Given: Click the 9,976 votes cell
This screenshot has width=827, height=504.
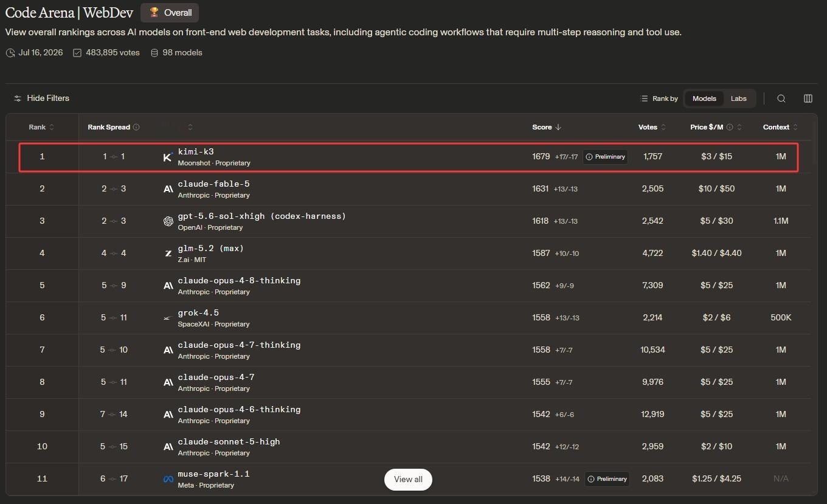Looking at the screenshot, I should (x=652, y=382).
